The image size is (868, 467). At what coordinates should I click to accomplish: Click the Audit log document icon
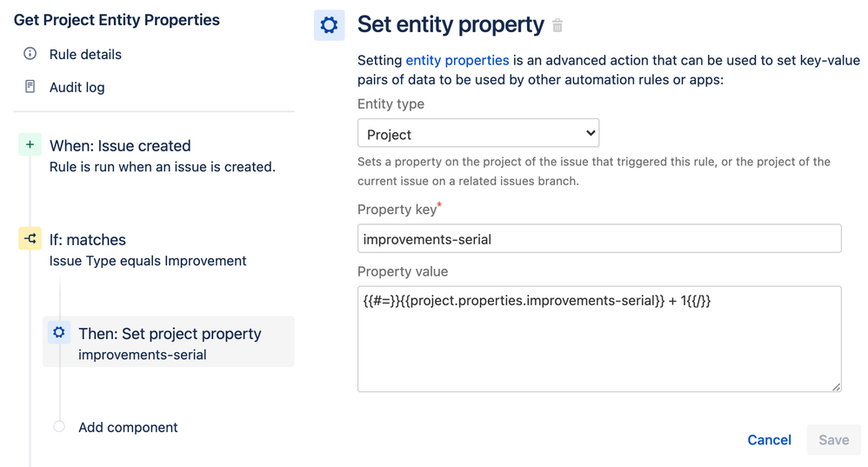(30, 87)
